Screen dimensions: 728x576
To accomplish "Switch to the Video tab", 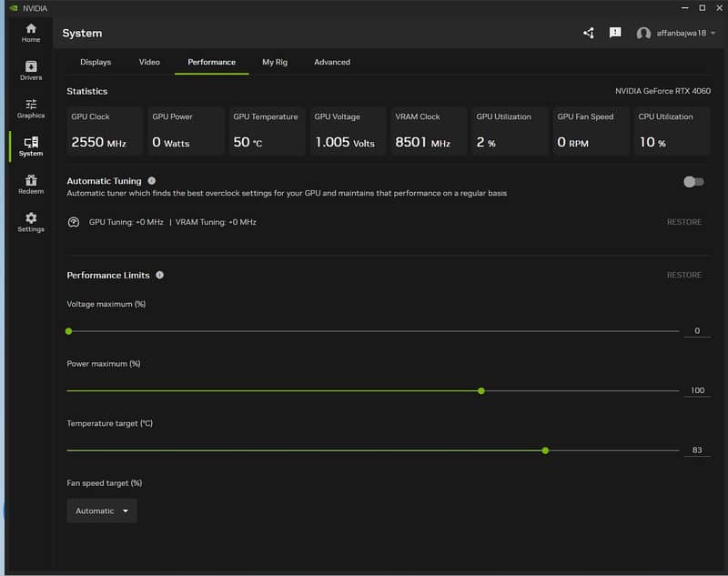I will [149, 62].
